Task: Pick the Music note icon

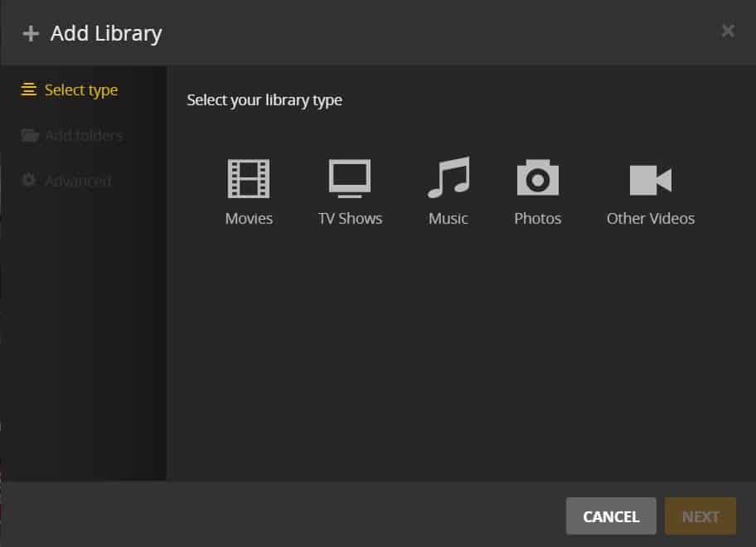Action: pyautogui.click(x=449, y=177)
